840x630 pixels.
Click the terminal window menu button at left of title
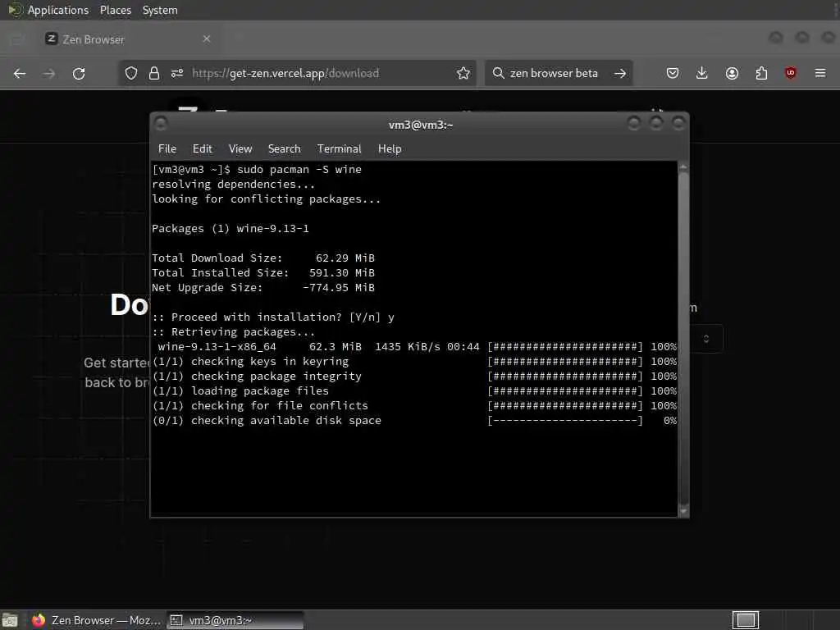pyautogui.click(x=161, y=125)
